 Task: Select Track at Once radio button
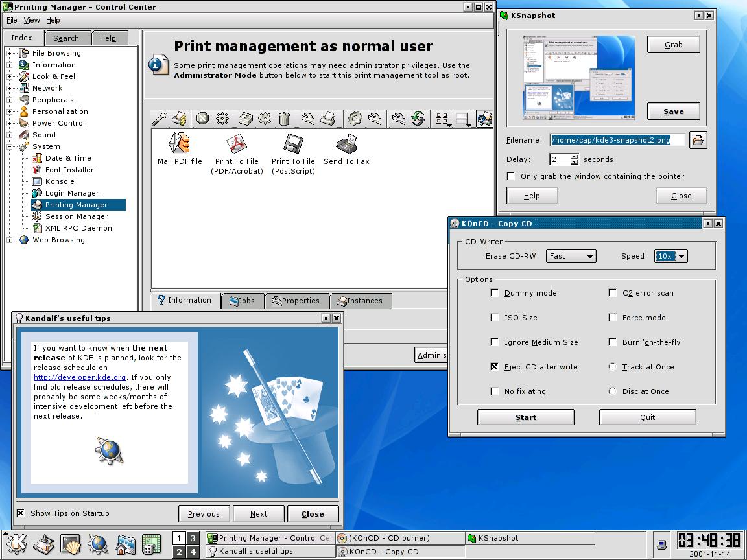point(613,367)
